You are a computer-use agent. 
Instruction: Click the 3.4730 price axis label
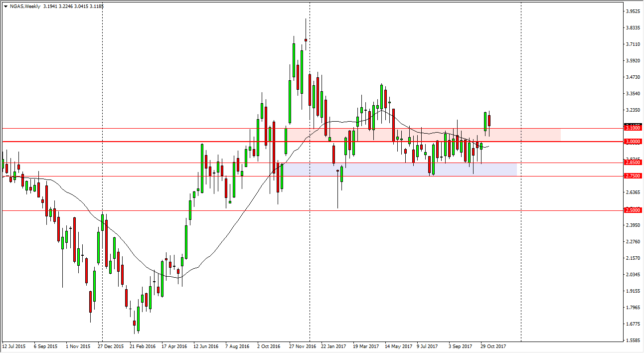[x=632, y=77]
